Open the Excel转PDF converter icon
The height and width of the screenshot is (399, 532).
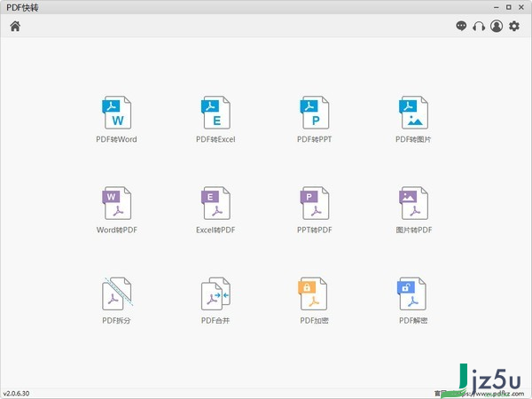[215, 203]
